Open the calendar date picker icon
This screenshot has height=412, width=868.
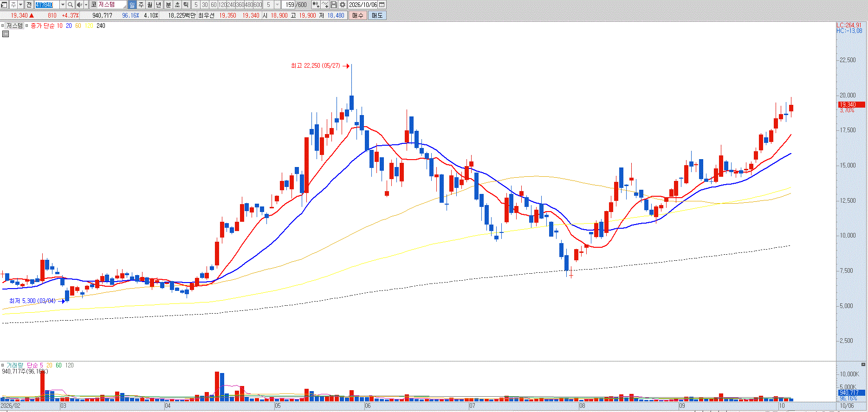coord(382,5)
